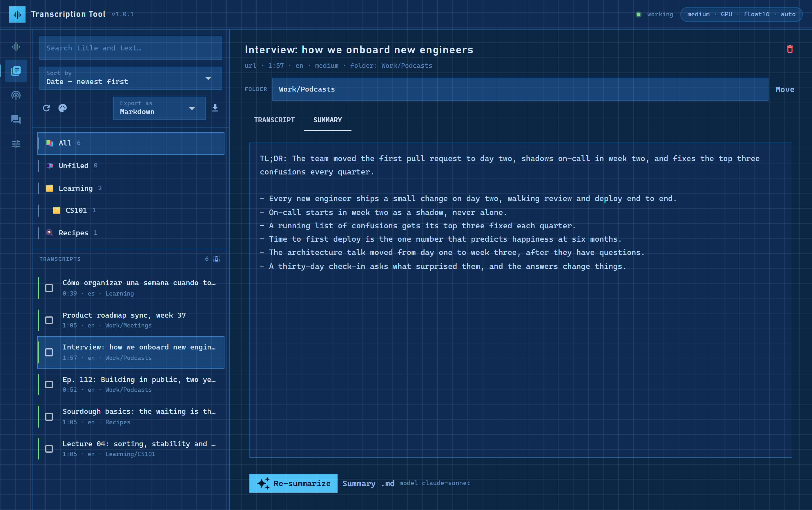Open the podcasts broadcast sidebar icon
812x510 pixels.
(x=16, y=95)
